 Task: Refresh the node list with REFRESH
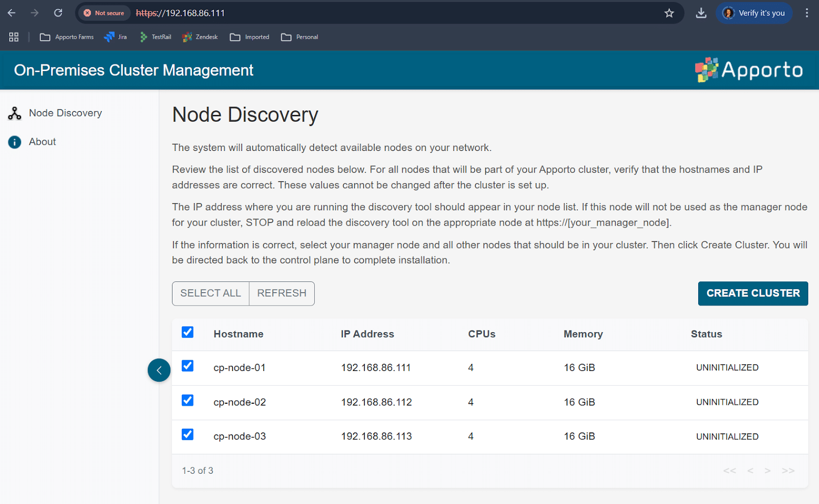point(281,293)
